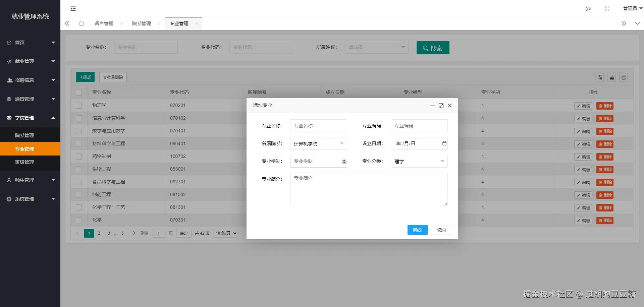644x307 pixels.
Task: Expand the 就业管理 sidebar menu
Action: pos(24,61)
